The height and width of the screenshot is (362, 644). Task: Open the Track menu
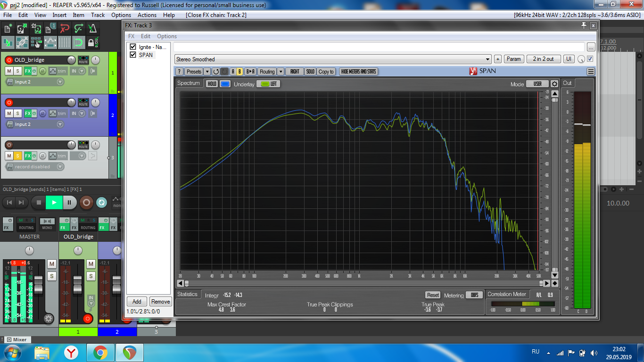[x=98, y=15]
